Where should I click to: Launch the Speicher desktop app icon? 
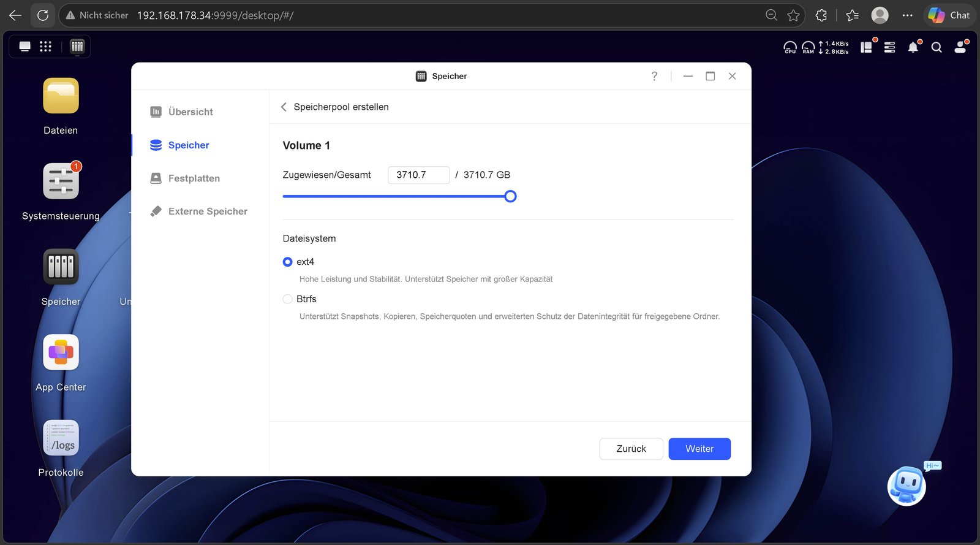(61, 267)
